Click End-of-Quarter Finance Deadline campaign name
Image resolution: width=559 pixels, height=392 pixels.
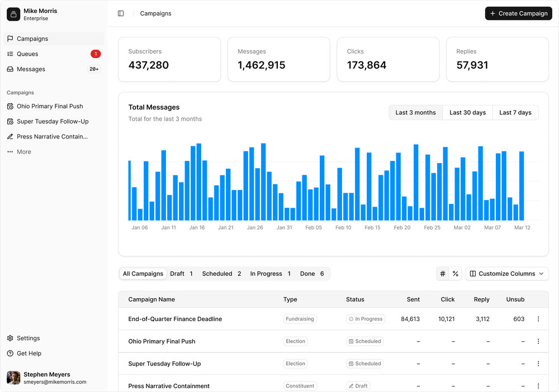(x=175, y=319)
